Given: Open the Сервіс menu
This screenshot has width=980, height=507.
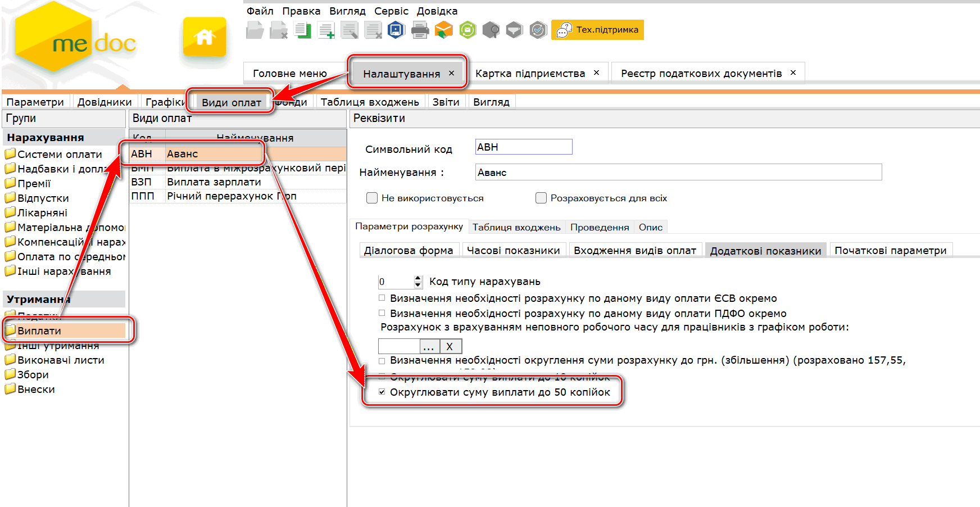Looking at the screenshot, I should [391, 11].
